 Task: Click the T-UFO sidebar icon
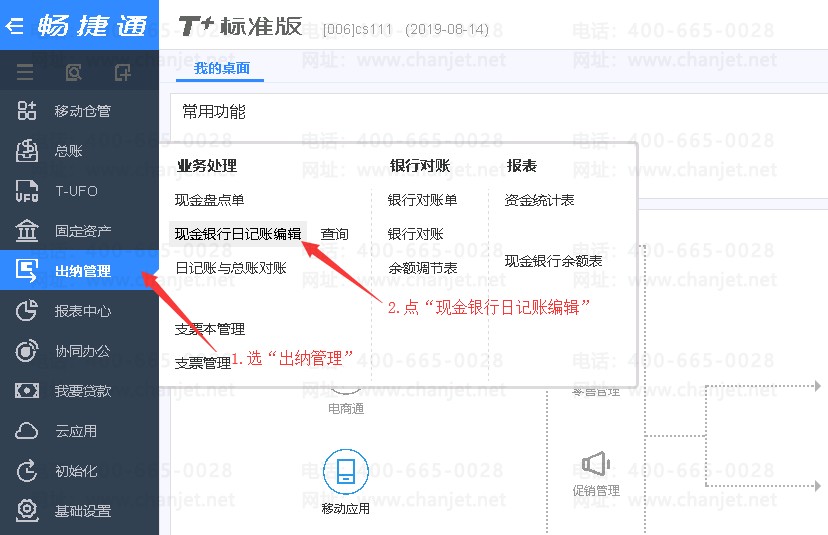pos(26,191)
